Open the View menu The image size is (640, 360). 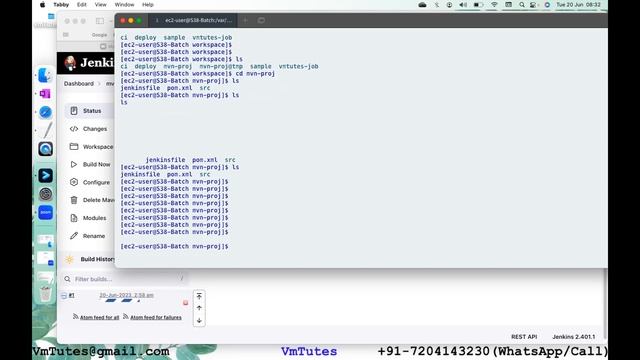pos(100,5)
